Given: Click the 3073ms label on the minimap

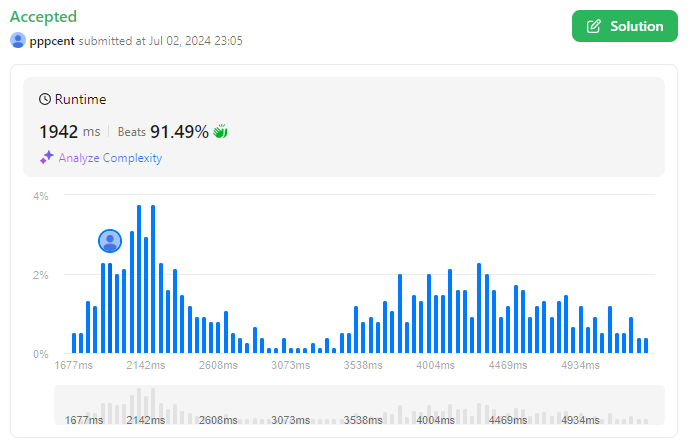Looking at the screenshot, I should (290, 420).
